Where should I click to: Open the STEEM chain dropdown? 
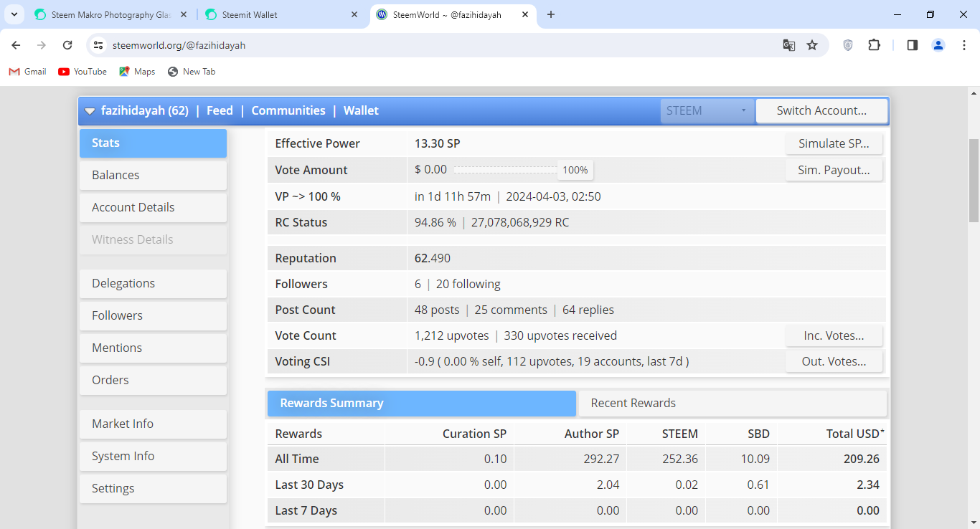click(707, 110)
